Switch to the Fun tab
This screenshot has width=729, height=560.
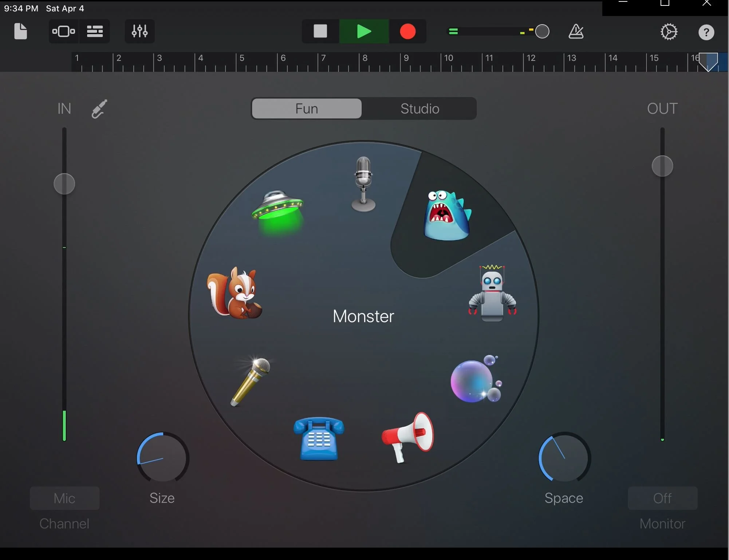307,109
